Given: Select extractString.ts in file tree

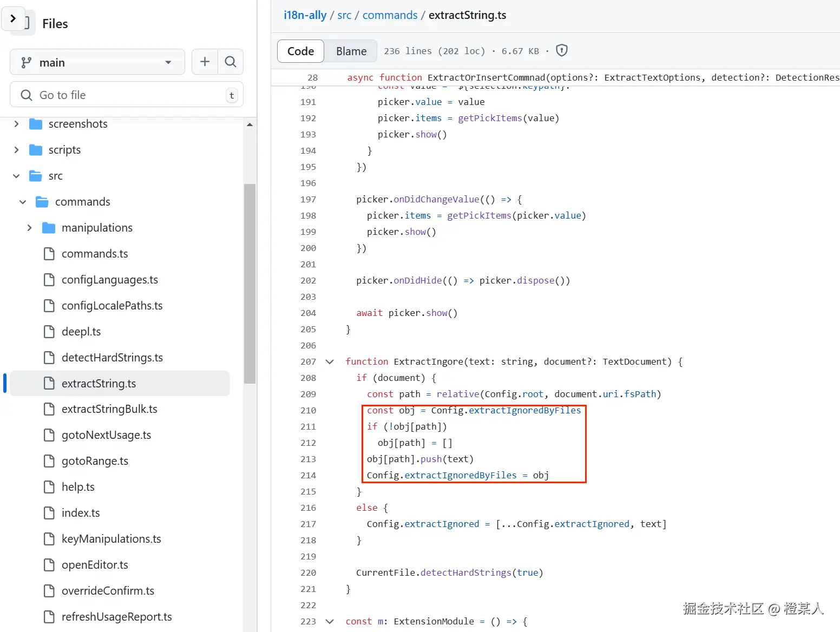Looking at the screenshot, I should pos(120,383).
